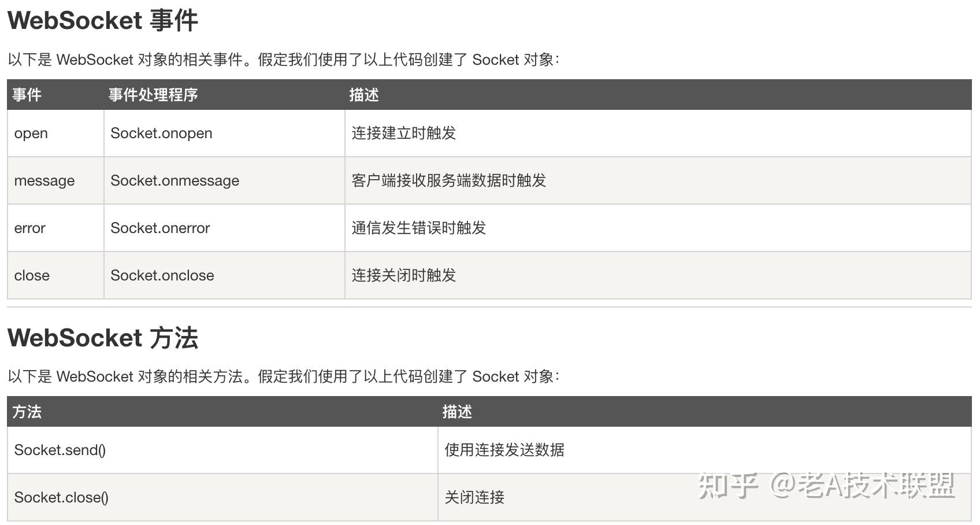Click the 事件处理程序 column header

coord(153,95)
